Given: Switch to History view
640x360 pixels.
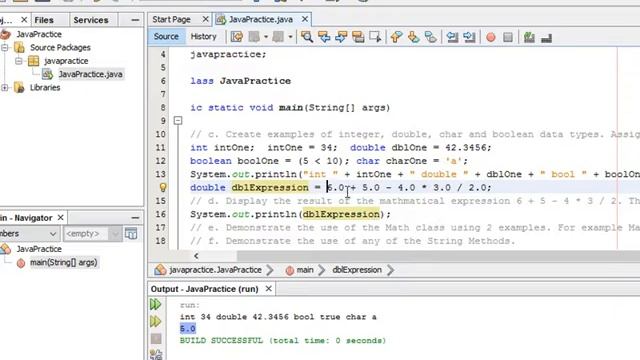Looking at the screenshot, I should 203,36.
